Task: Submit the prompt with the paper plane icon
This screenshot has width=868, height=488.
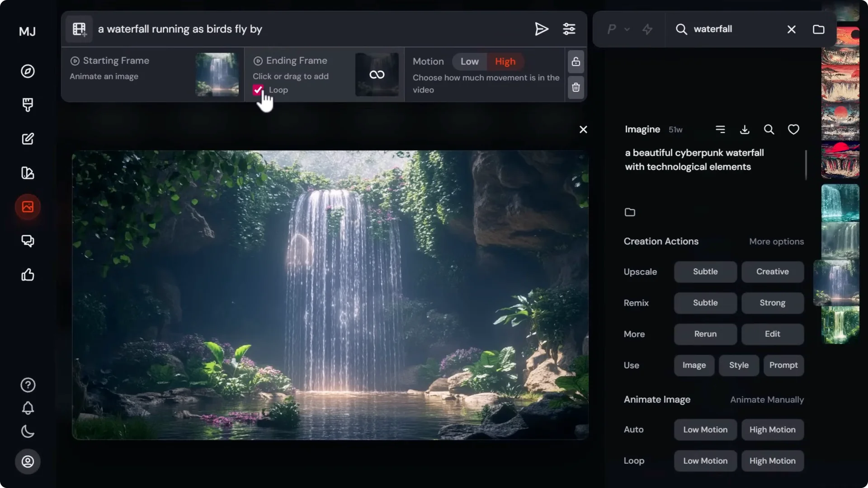Action: point(542,29)
